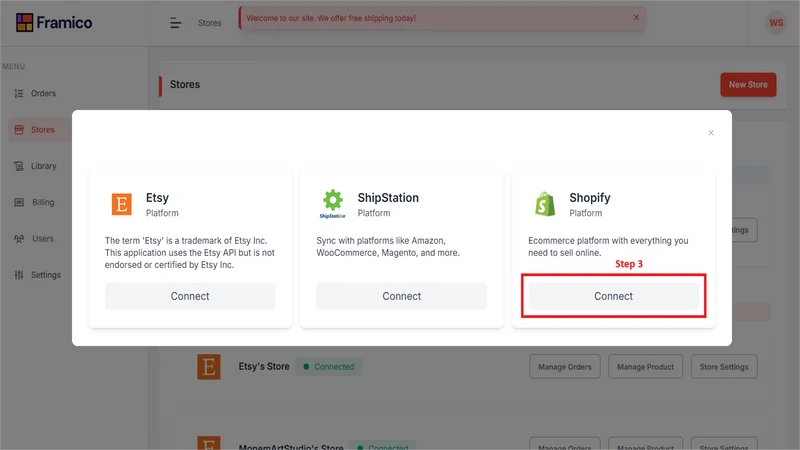This screenshot has height=450, width=800.
Task: Click the ShipStation card title
Action: [388, 197]
